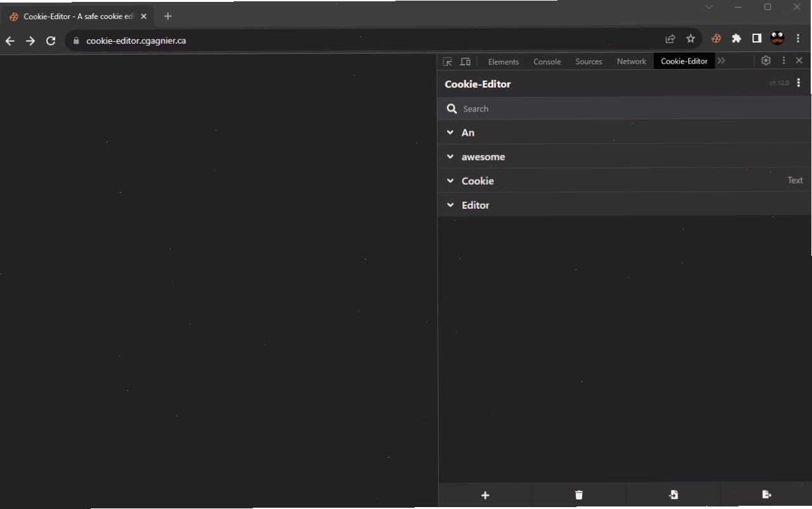The height and width of the screenshot is (509, 812).
Task: Activate the DevTools inspect element icon
Action: (x=448, y=62)
